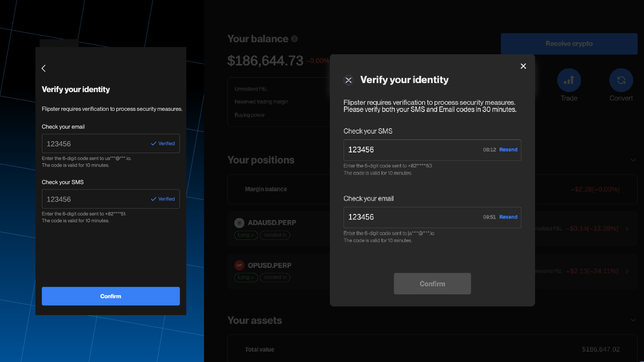The image size is (644, 362).
Task: Go back using the left panel arrow
Action: (x=44, y=68)
